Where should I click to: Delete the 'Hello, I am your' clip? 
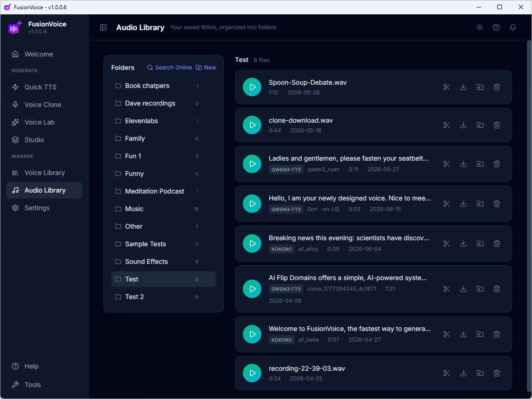(497, 204)
